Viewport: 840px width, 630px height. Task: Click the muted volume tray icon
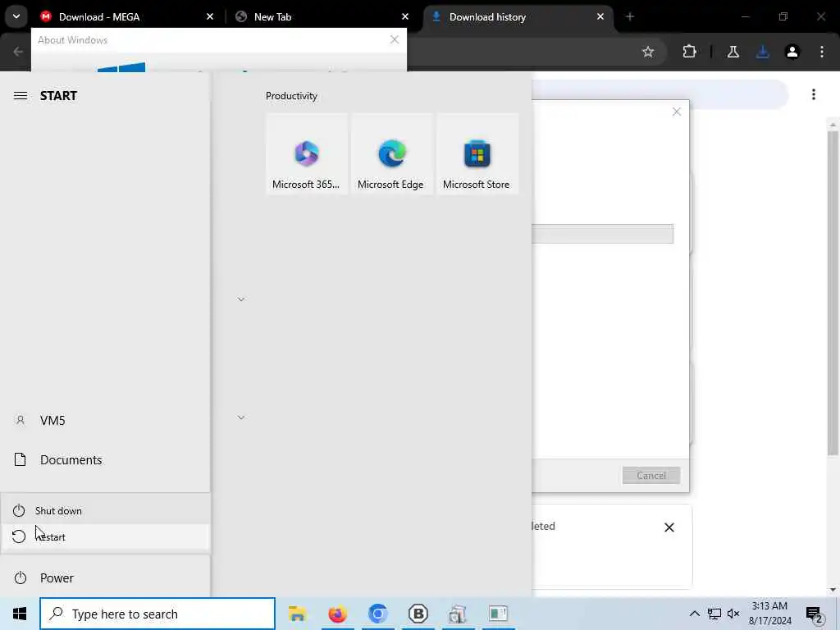click(x=733, y=614)
